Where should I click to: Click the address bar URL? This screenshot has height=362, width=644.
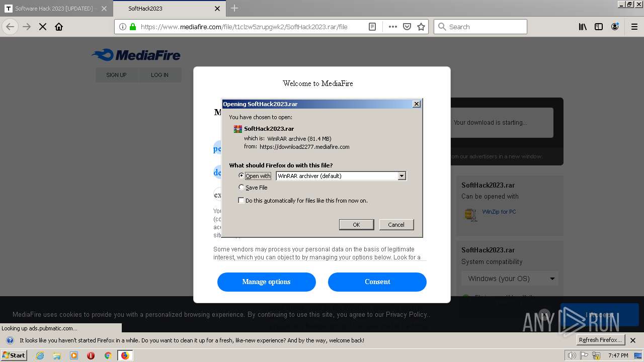244,27
